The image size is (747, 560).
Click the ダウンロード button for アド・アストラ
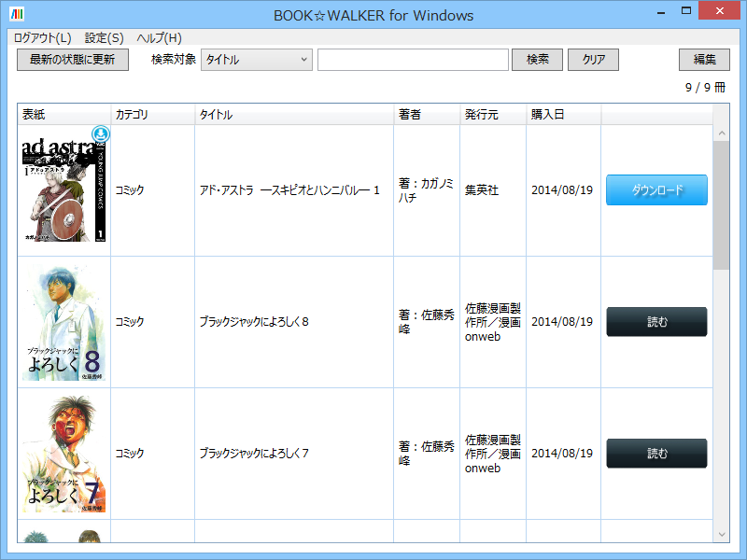click(x=656, y=190)
